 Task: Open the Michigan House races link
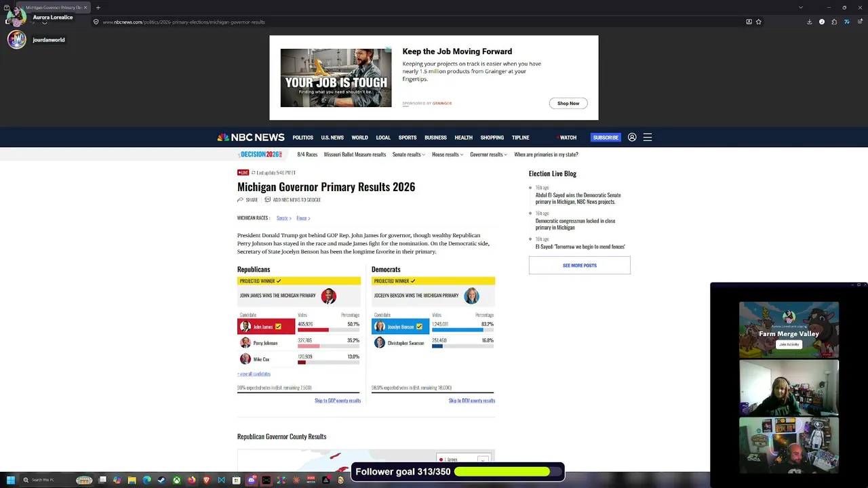point(303,218)
